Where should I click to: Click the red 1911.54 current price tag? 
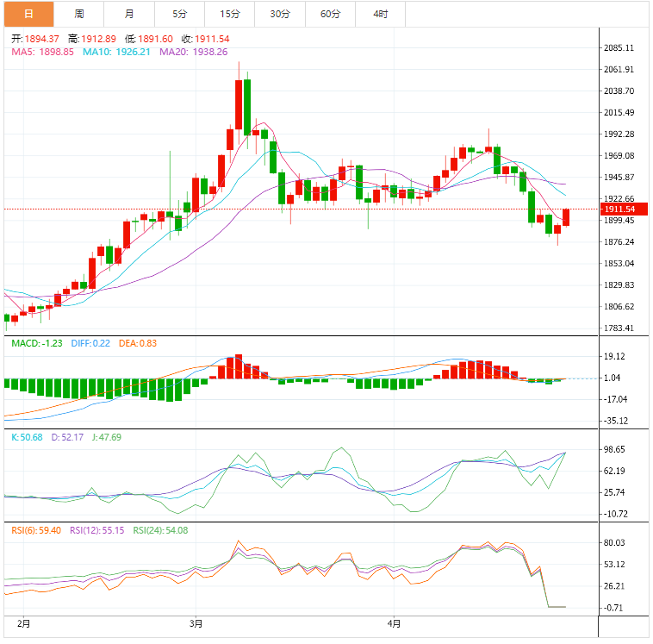[619, 209]
